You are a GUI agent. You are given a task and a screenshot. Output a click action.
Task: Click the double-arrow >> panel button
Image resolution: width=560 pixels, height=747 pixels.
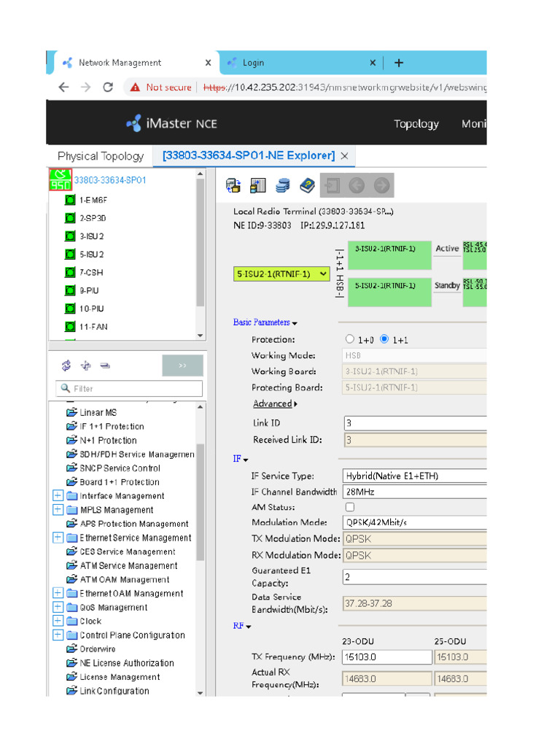(182, 365)
